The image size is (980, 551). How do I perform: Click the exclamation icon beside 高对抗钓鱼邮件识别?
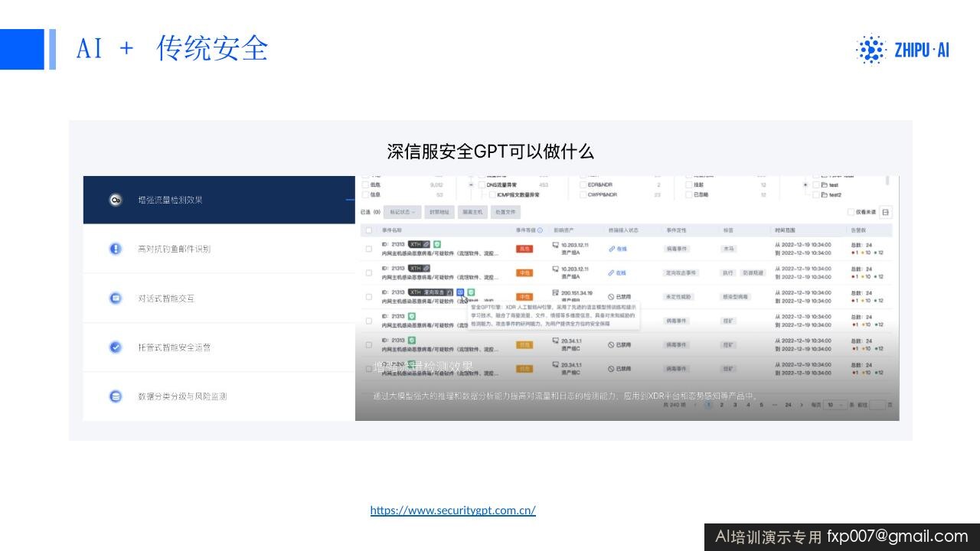(x=116, y=249)
